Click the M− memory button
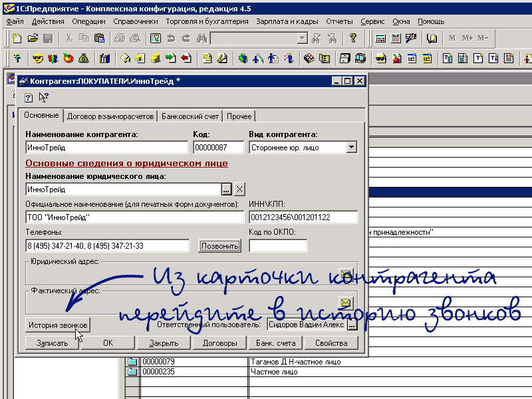The width and height of the screenshot is (532, 399). click(483, 38)
